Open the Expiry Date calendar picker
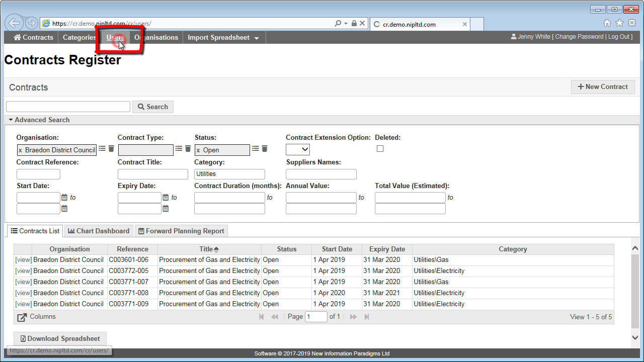Screen dimensions: 644x362 coord(166,198)
